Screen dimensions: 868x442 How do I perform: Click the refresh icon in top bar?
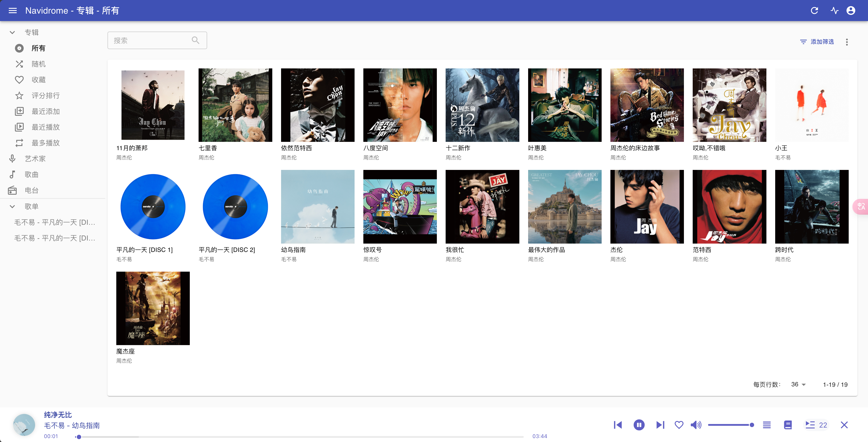coord(814,11)
